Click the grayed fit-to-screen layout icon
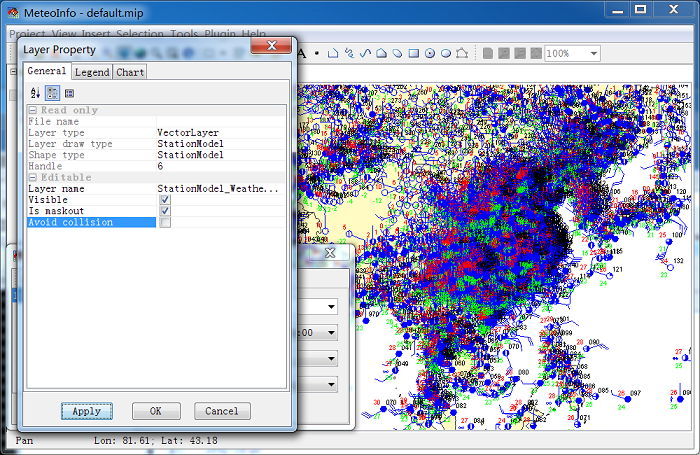Screen dimensions: 700x455 (536, 53)
